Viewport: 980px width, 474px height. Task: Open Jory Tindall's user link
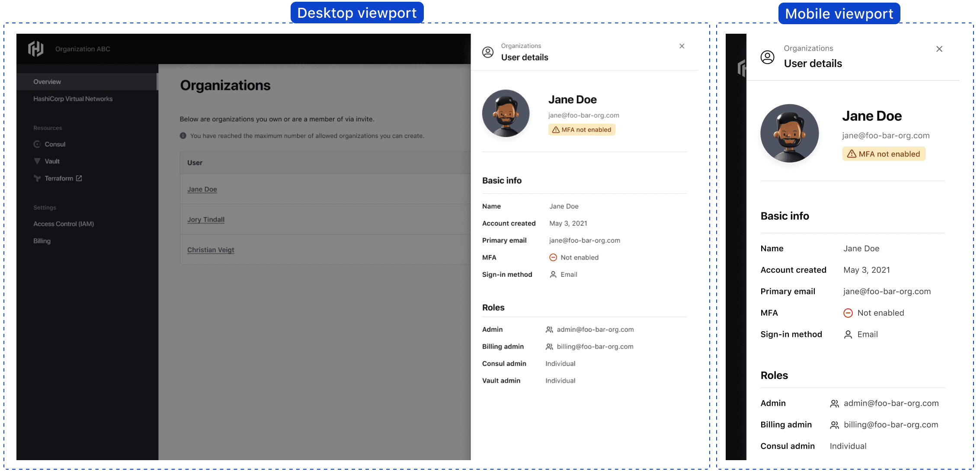click(x=206, y=219)
